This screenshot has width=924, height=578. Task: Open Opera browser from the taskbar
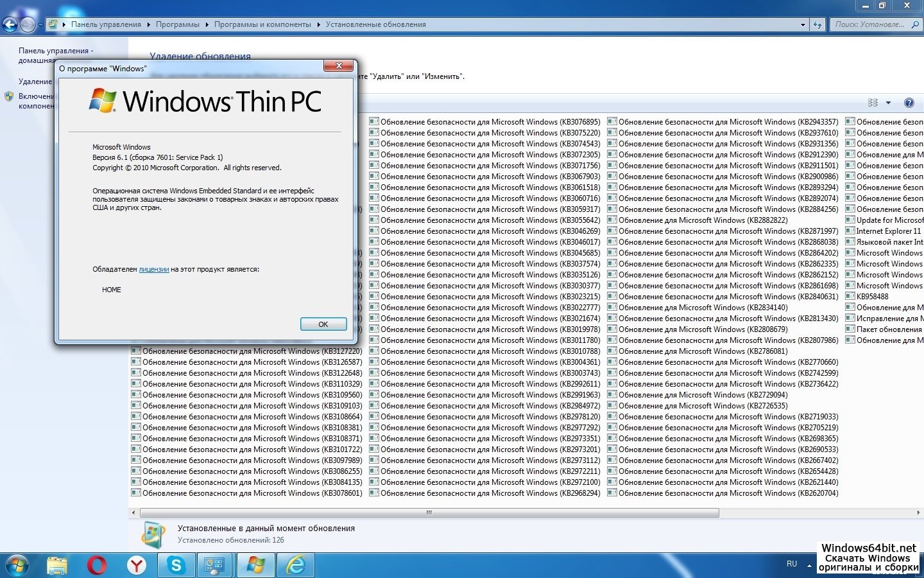pyautogui.click(x=97, y=565)
